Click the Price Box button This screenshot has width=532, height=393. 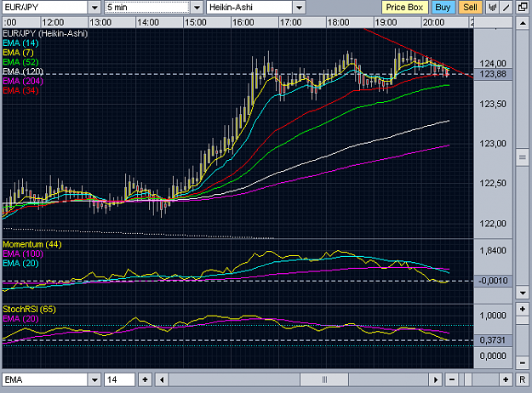404,8
